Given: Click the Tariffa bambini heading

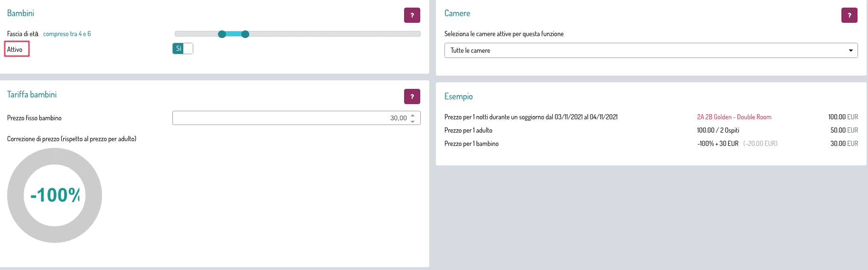Looking at the screenshot, I should pos(32,95).
